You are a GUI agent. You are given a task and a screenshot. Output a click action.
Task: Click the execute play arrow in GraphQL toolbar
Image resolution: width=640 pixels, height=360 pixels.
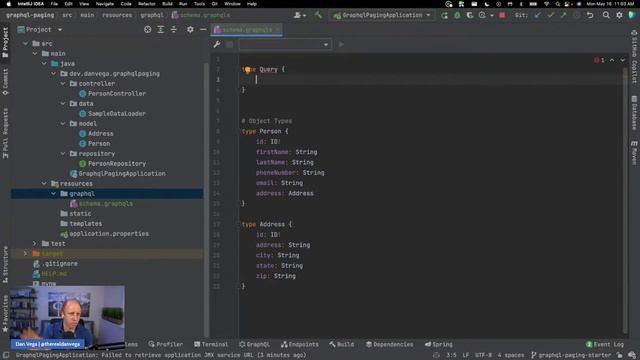[341, 44]
